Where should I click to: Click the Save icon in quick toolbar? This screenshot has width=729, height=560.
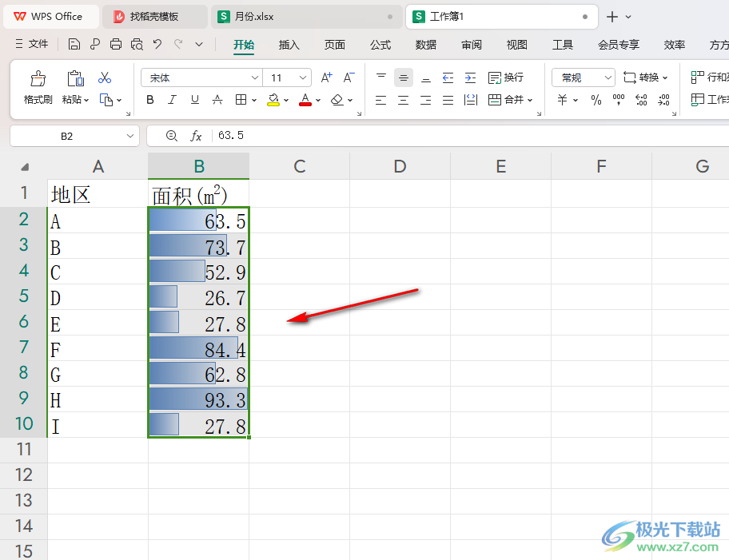(x=74, y=44)
